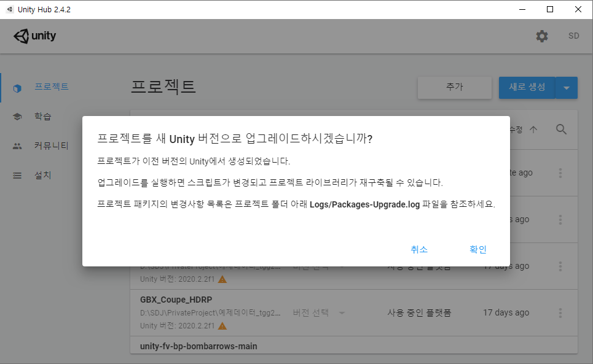This screenshot has height=364, width=593.
Task: Select the 커뮤니티 people icon
Action: click(17, 146)
